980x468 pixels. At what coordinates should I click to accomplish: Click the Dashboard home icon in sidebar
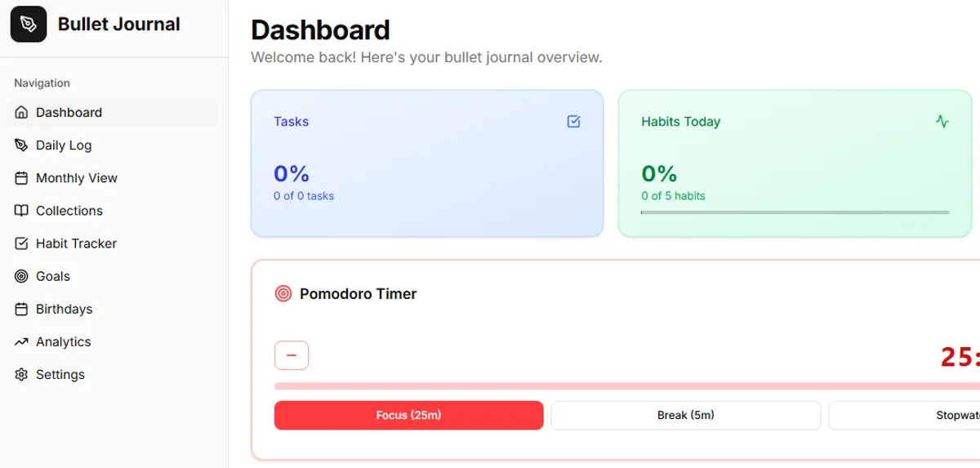(x=21, y=113)
